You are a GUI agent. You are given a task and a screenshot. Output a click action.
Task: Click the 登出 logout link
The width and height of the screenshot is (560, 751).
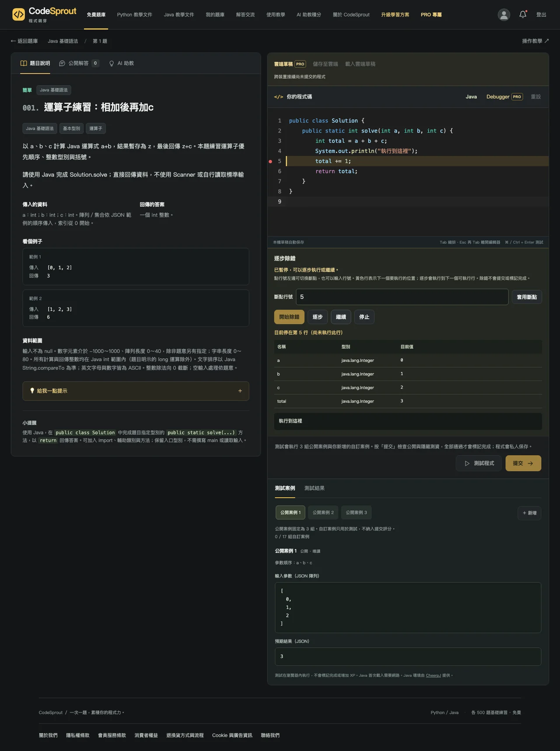click(x=541, y=15)
